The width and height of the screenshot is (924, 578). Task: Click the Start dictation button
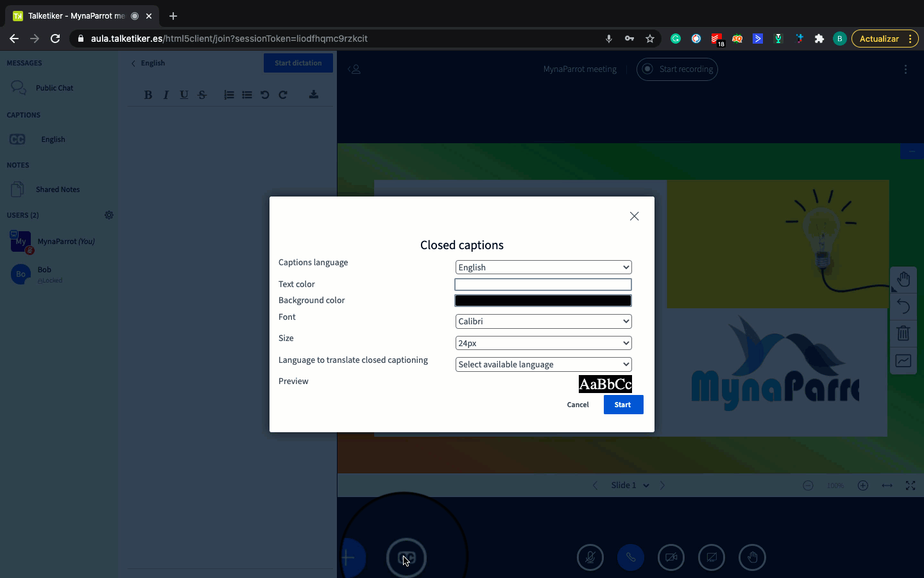coord(298,63)
